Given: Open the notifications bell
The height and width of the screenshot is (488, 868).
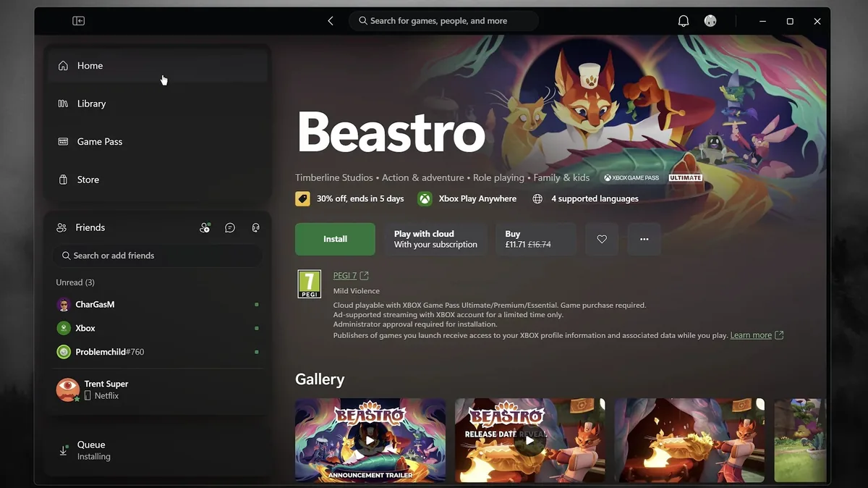Looking at the screenshot, I should coord(683,21).
